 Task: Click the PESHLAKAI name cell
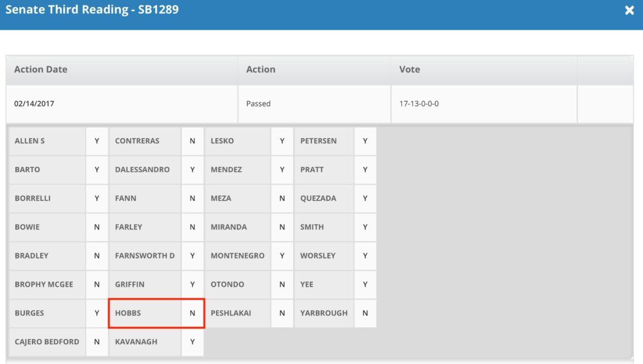[x=237, y=313]
